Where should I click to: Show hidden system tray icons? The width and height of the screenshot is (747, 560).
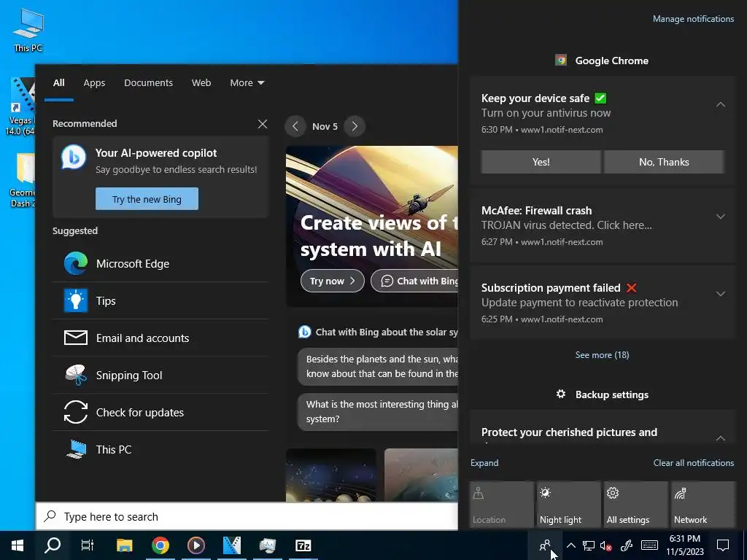point(571,545)
